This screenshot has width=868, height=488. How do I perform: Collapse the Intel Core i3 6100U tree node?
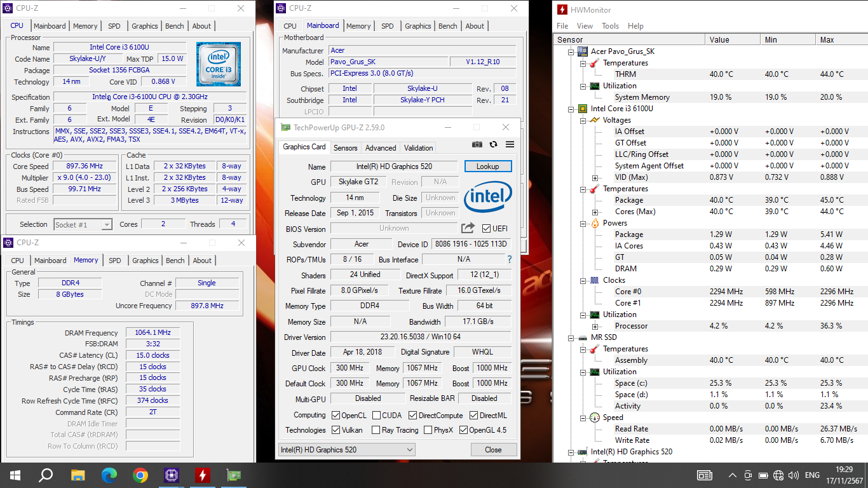[x=571, y=109]
